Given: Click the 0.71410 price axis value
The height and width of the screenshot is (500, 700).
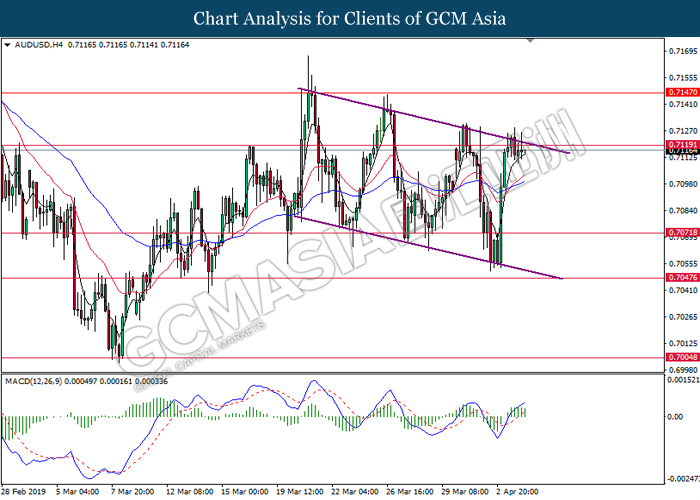Looking at the screenshot, I should tap(683, 104).
